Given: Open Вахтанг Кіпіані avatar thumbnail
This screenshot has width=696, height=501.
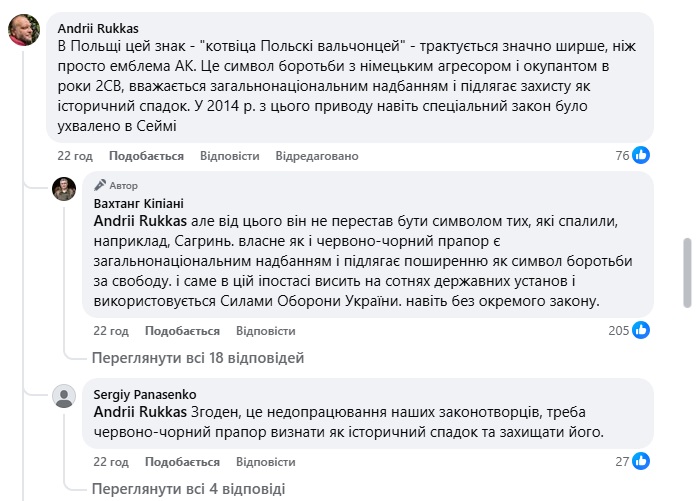Looking at the screenshot, I should tap(64, 188).
